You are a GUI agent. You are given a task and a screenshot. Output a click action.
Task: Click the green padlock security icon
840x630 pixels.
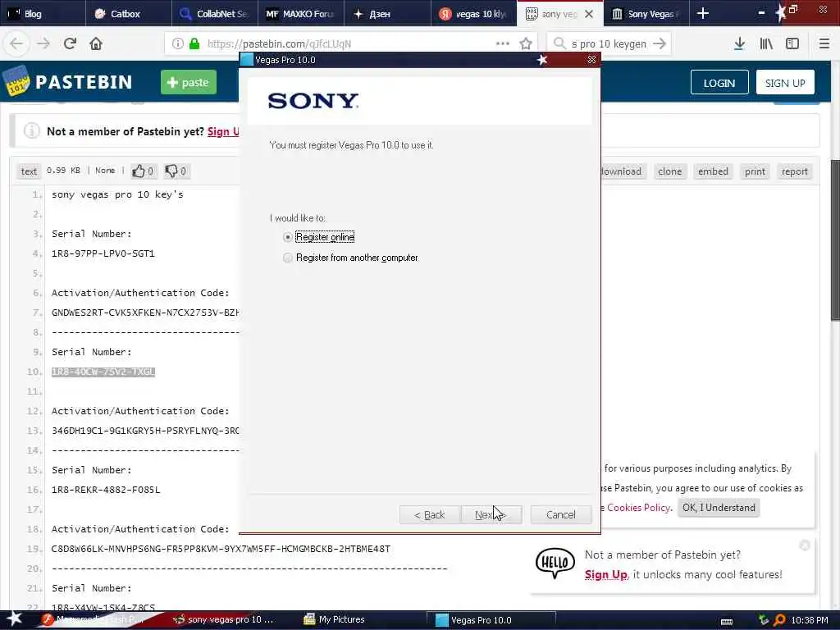[194, 43]
